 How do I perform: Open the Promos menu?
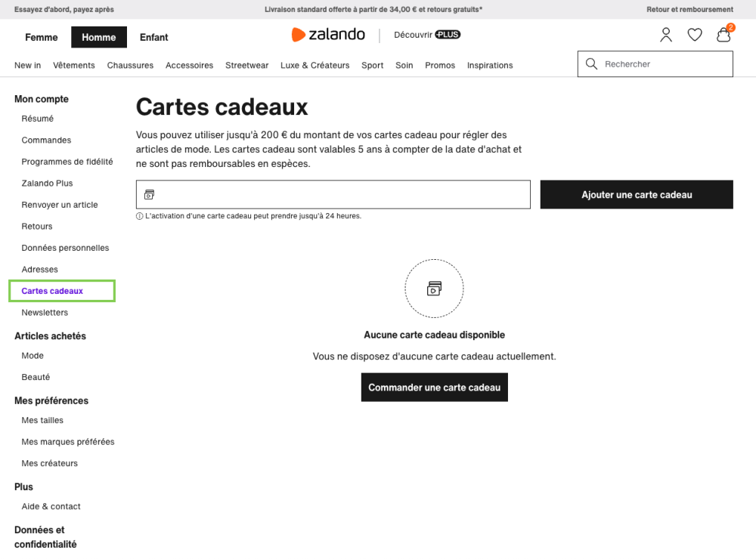(440, 66)
